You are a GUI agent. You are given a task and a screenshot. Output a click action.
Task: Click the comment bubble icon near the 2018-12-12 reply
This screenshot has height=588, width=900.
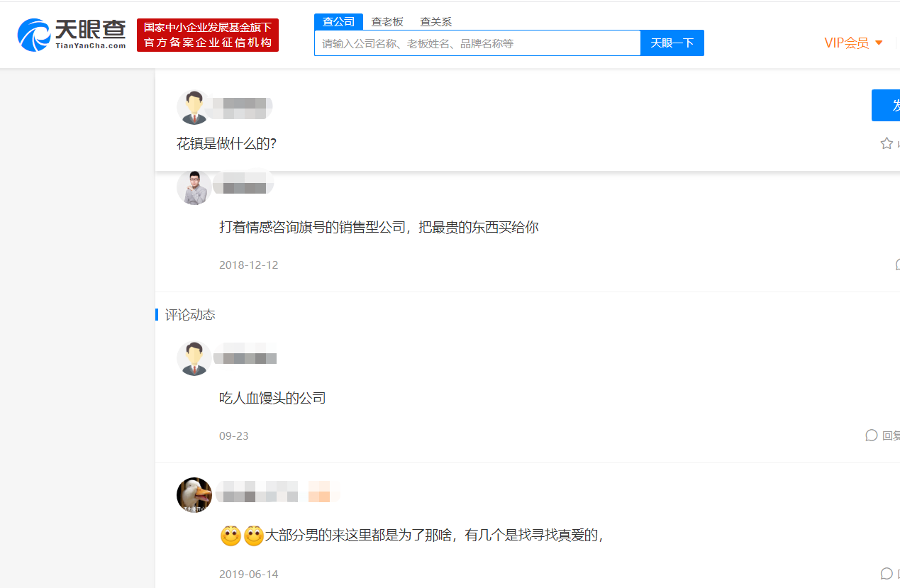(896, 265)
